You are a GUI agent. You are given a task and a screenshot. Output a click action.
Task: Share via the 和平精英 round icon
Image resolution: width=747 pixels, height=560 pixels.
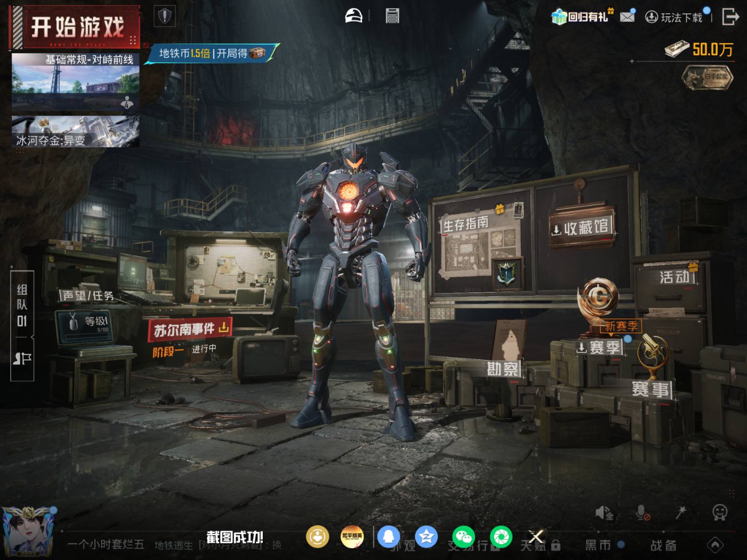(x=352, y=537)
